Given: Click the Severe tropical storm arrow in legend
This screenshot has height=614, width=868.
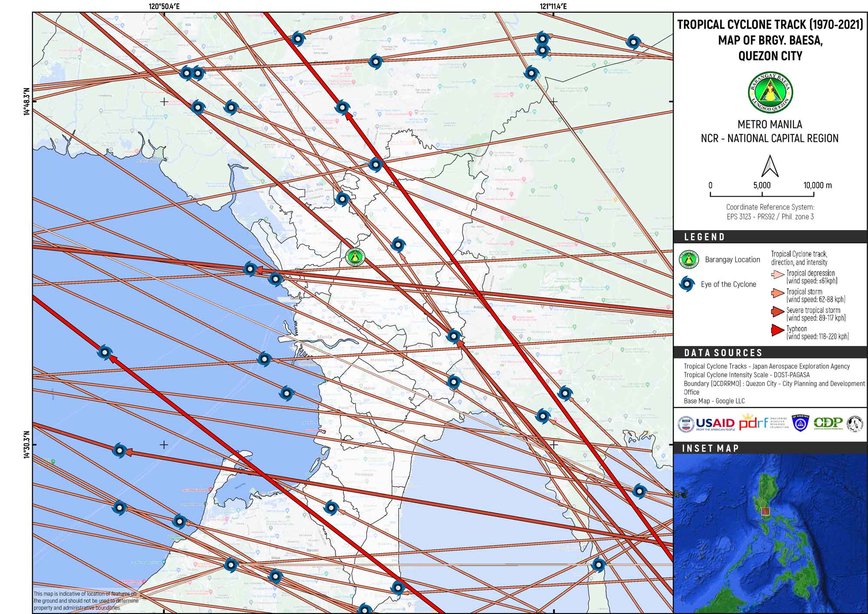Looking at the screenshot, I should (x=777, y=312).
